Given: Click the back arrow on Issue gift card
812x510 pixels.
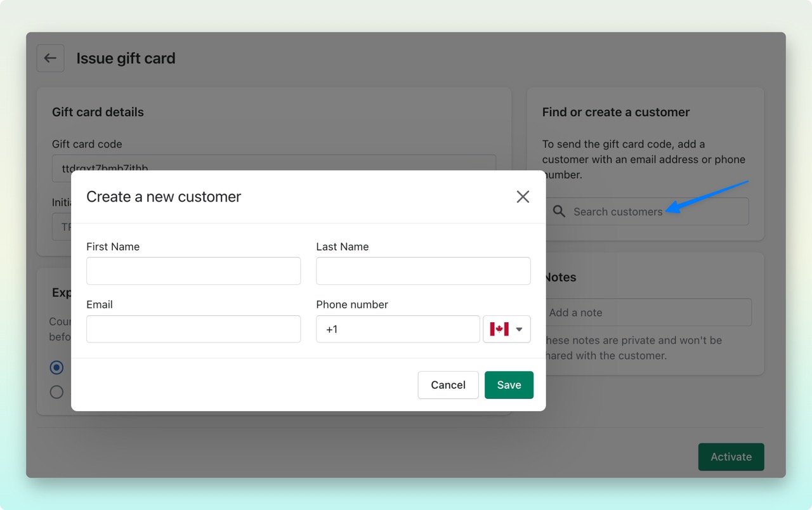Looking at the screenshot, I should pyautogui.click(x=50, y=58).
